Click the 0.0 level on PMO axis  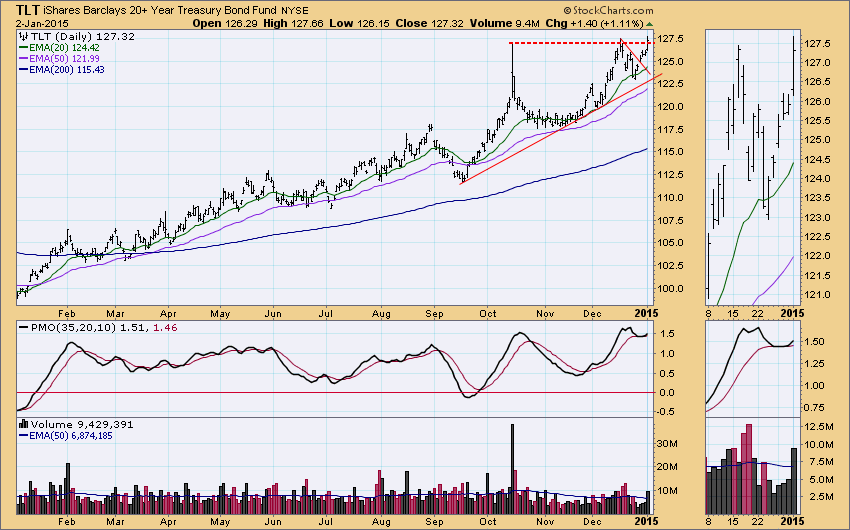click(x=666, y=392)
